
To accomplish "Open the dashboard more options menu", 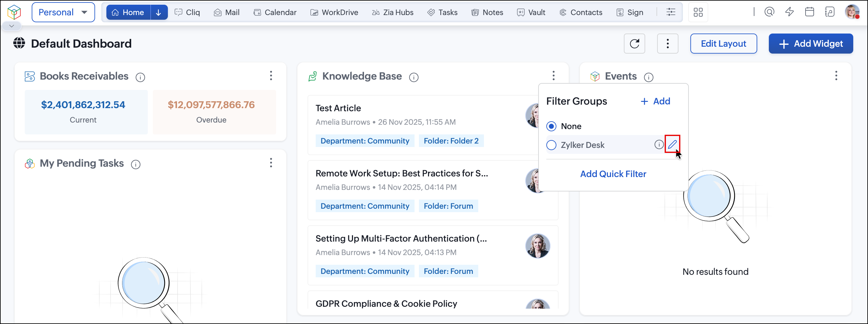I will click(667, 44).
